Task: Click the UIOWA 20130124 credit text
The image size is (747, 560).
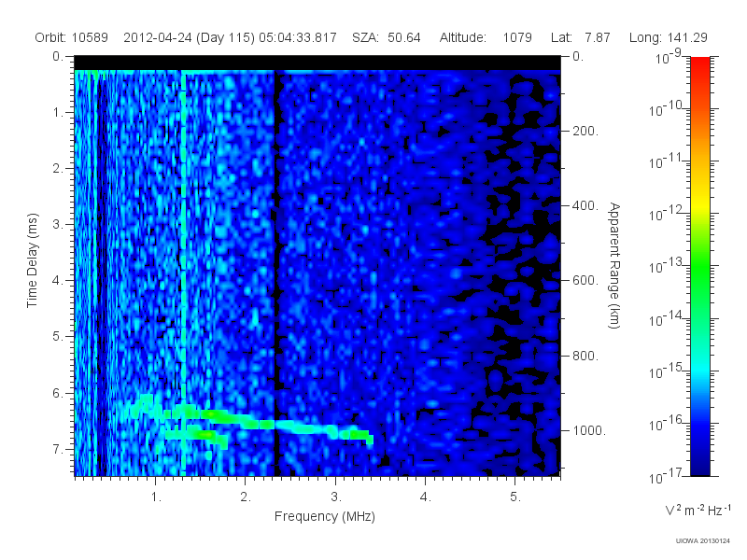Action: click(703, 541)
